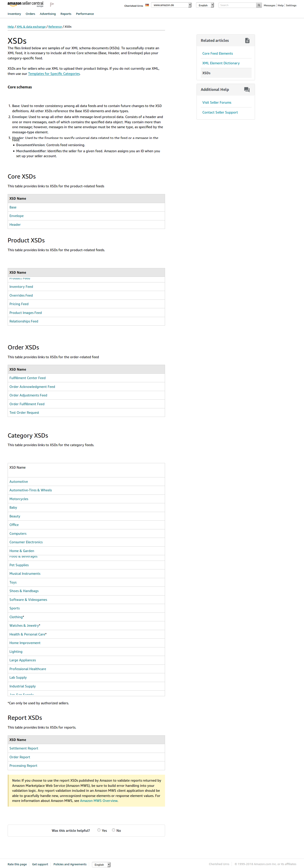Open Settings in the header
The image size is (304, 868).
tap(291, 5)
